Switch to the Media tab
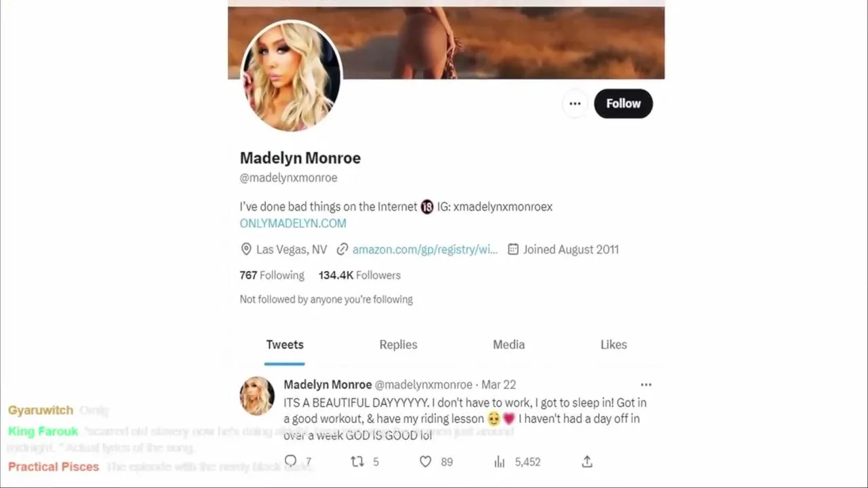This screenshot has width=868, height=488. click(x=509, y=344)
